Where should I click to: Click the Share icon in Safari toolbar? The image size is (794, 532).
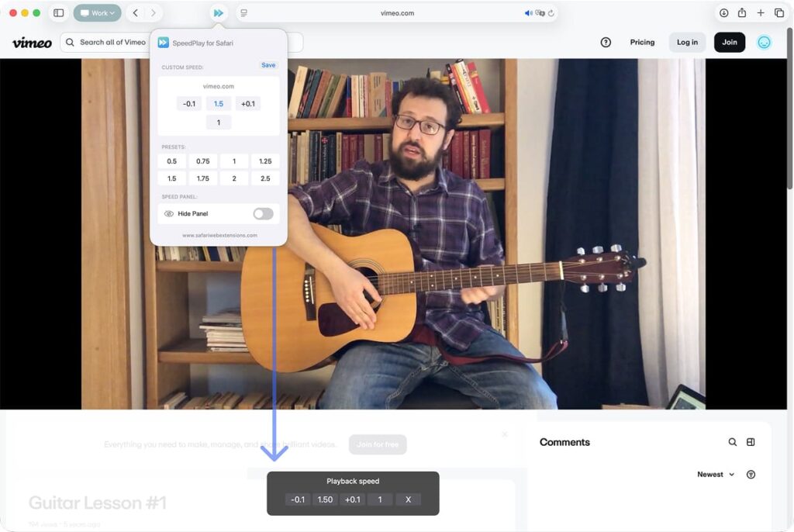tap(742, 13)
